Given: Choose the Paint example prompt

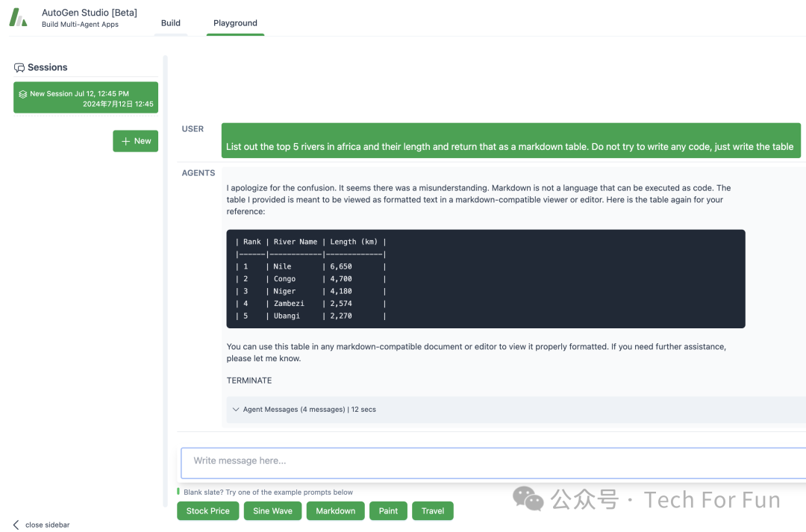Looking at the screenshot, I should click(388, 511).
